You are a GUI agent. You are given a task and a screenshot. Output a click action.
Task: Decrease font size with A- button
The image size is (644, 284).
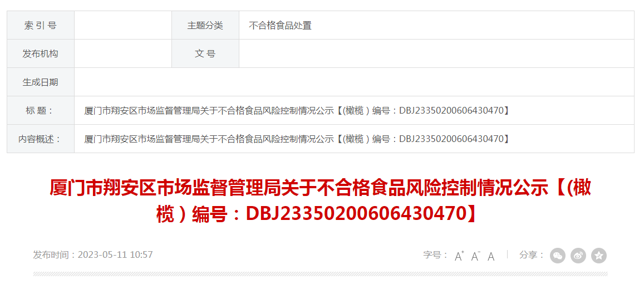(475, 256)
